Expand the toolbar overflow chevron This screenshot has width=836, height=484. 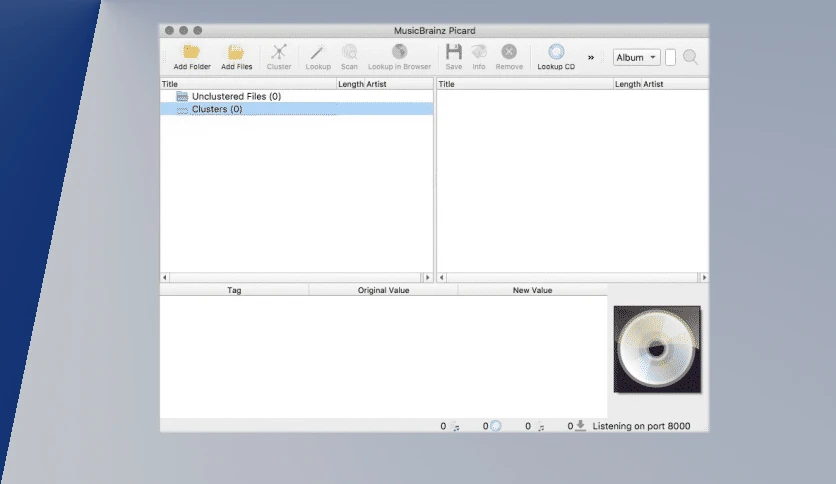[x=591, y=58]
